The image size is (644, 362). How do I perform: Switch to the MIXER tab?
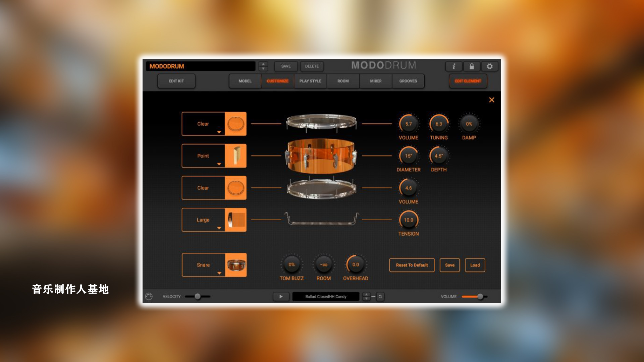point(376,81)
